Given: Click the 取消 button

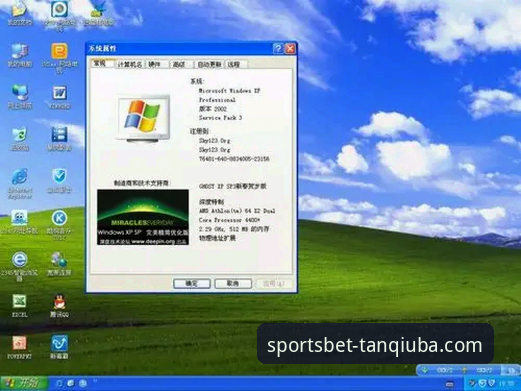Looking at the screenshot, I should click(233, 284).
